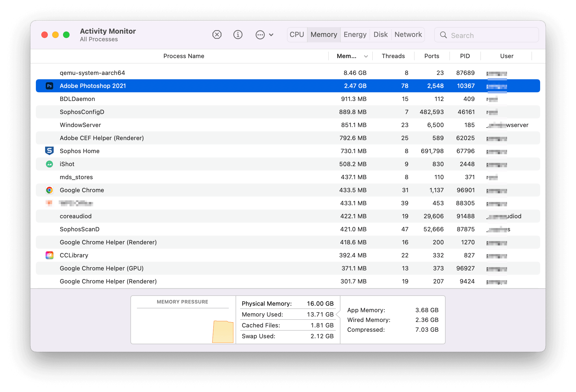This screenshot has width=576, height=392.
Task: Click the Google Chrome app icon
Action: point(49,190)
